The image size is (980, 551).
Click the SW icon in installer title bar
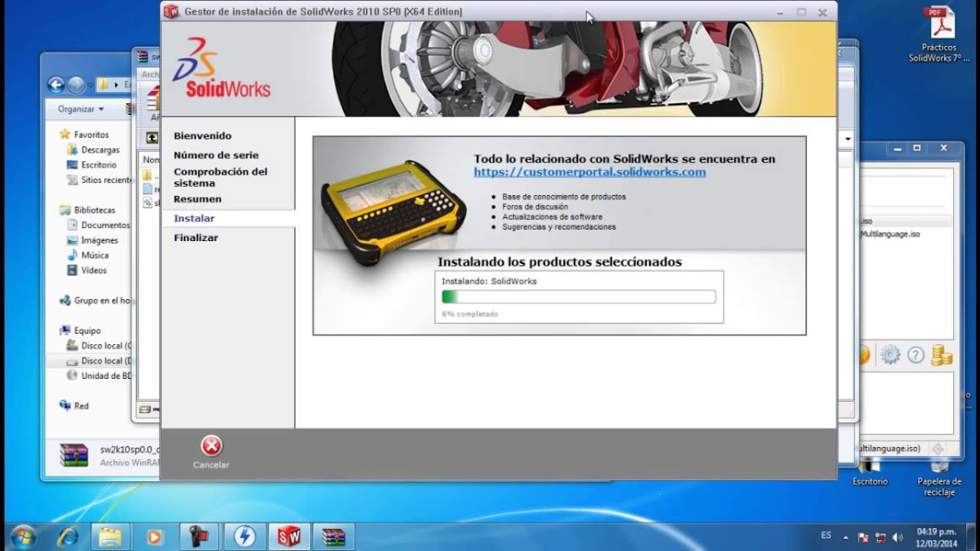pyautogui.click(x=171, y=11)
